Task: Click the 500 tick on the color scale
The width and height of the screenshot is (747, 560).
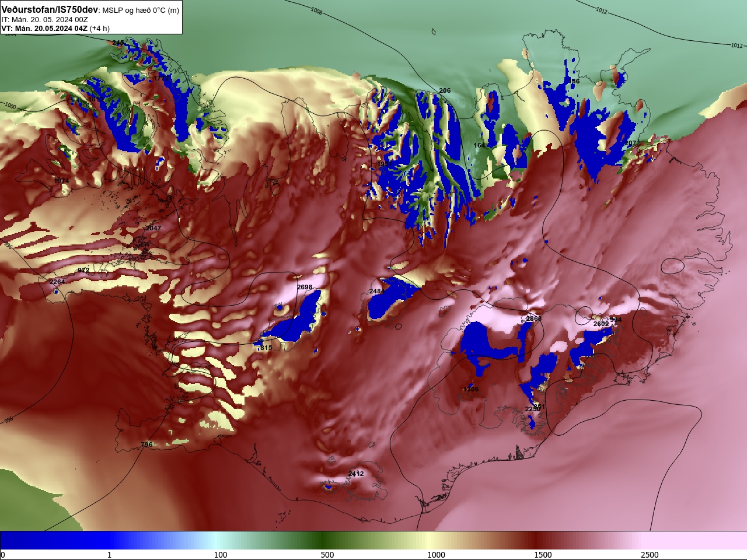Action: [327, 555]
